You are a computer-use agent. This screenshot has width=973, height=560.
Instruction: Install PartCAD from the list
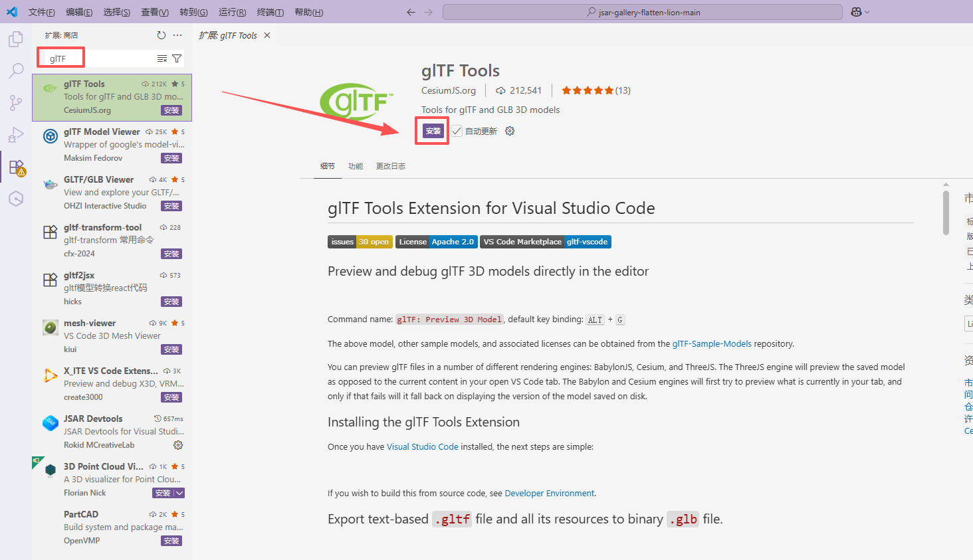point(171,541)
